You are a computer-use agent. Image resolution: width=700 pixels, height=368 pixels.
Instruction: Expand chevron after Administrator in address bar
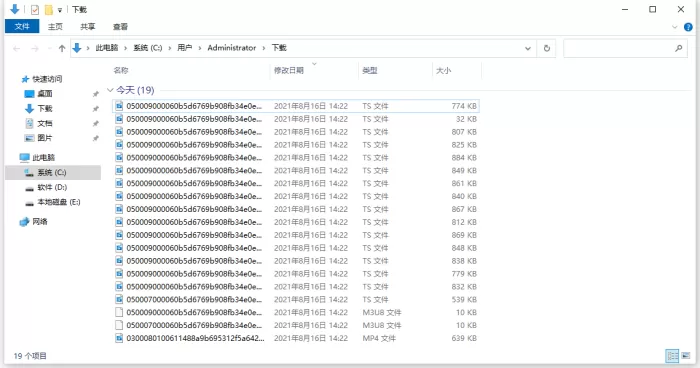point(264,48)
